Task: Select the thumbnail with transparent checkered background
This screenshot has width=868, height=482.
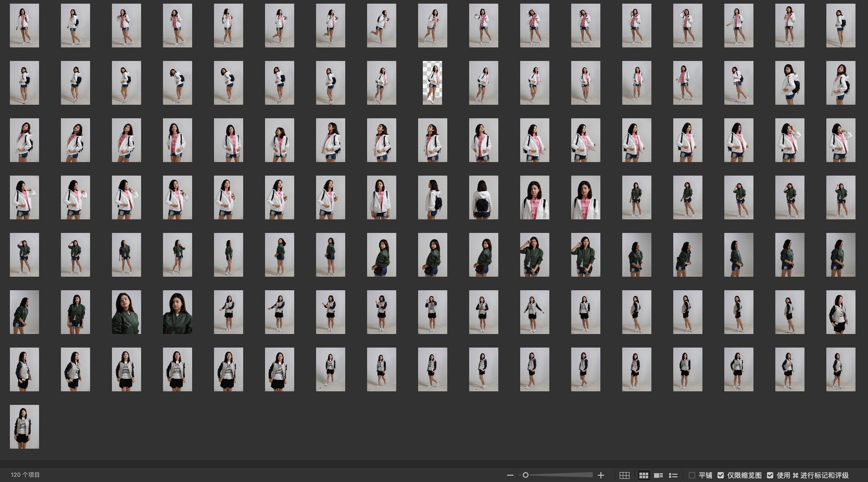Action: (432, 83)
